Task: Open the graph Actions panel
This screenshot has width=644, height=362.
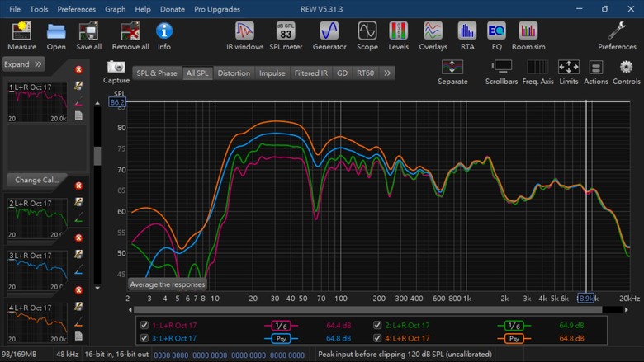Action: 595,73
